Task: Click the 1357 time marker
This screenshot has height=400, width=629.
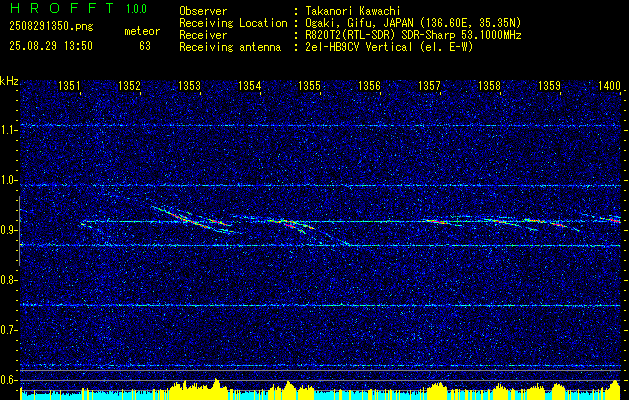Action: pos(429,86)
